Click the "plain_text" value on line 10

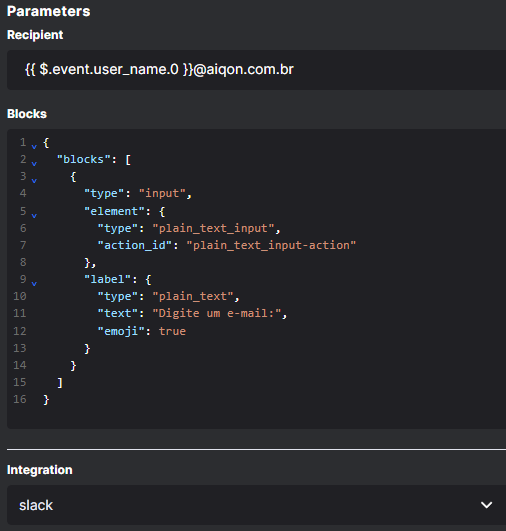click(x=193, y=296)
